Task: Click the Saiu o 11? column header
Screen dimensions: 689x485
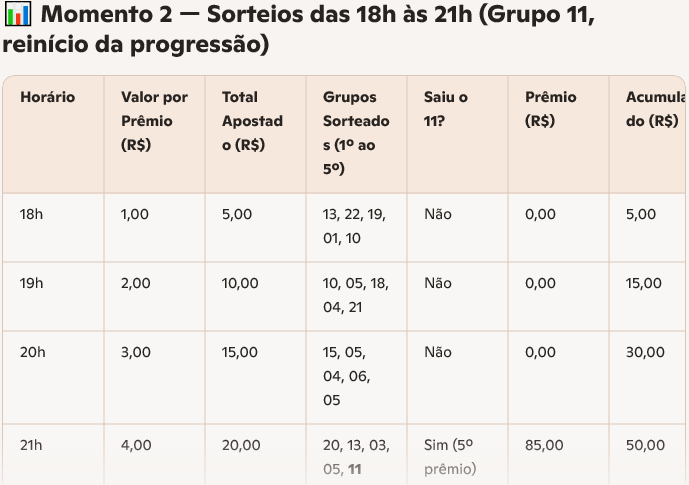Action: tap(446, 109)
